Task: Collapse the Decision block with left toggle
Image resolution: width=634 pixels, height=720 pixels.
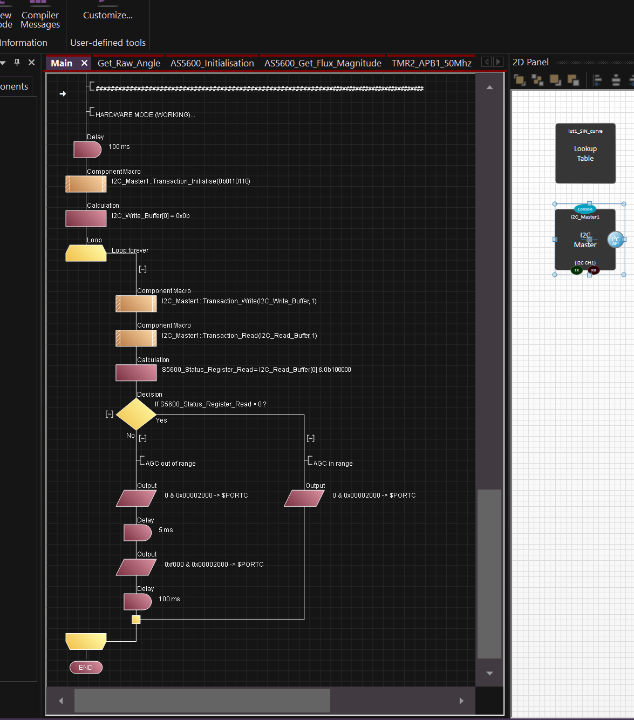Action: [x=109, y=413]
